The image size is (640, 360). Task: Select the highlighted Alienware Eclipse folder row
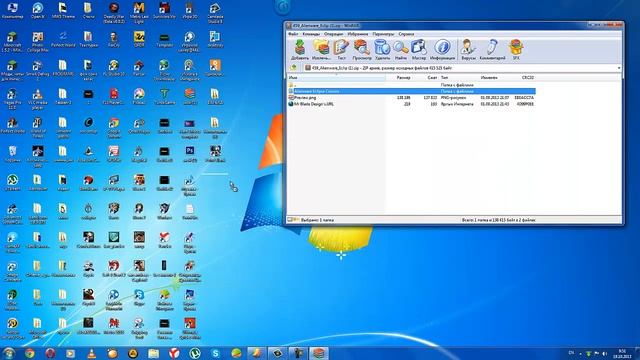(x=411, y=91)
